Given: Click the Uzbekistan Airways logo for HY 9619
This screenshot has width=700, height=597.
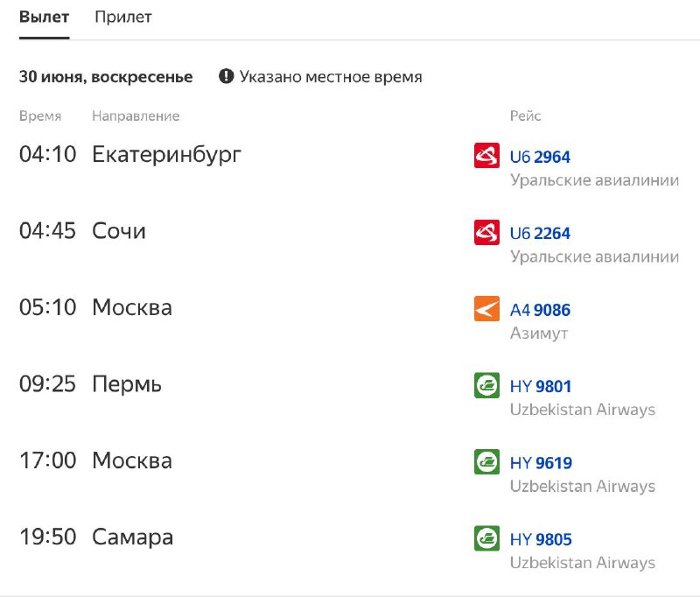Looking at the screenshot, I should coord(486,461).
